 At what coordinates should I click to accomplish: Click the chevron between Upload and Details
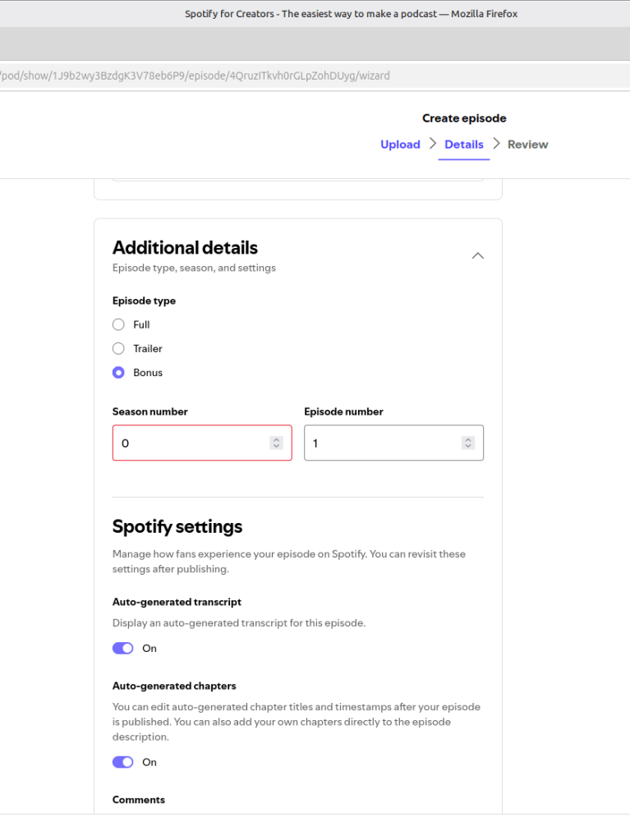tap(433, 145)
